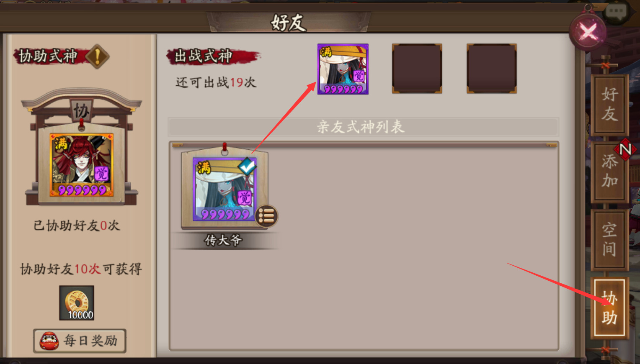
Task: Click the second empty battle slot
Action: point(417,69)
